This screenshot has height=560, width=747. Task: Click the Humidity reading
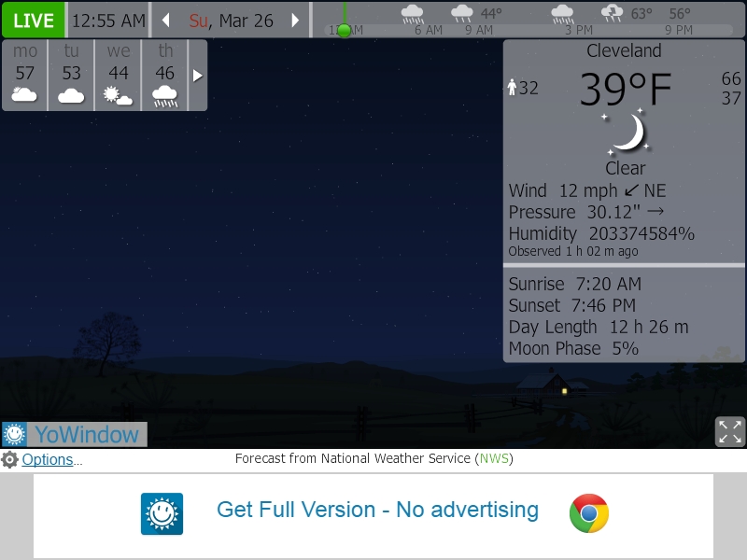pyautogui.click(x=601, y=234)
